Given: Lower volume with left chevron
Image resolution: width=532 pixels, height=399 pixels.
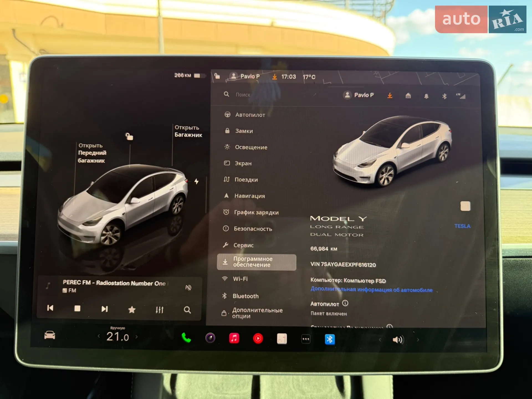Looking at the screenshot, I should click(380, 339).
